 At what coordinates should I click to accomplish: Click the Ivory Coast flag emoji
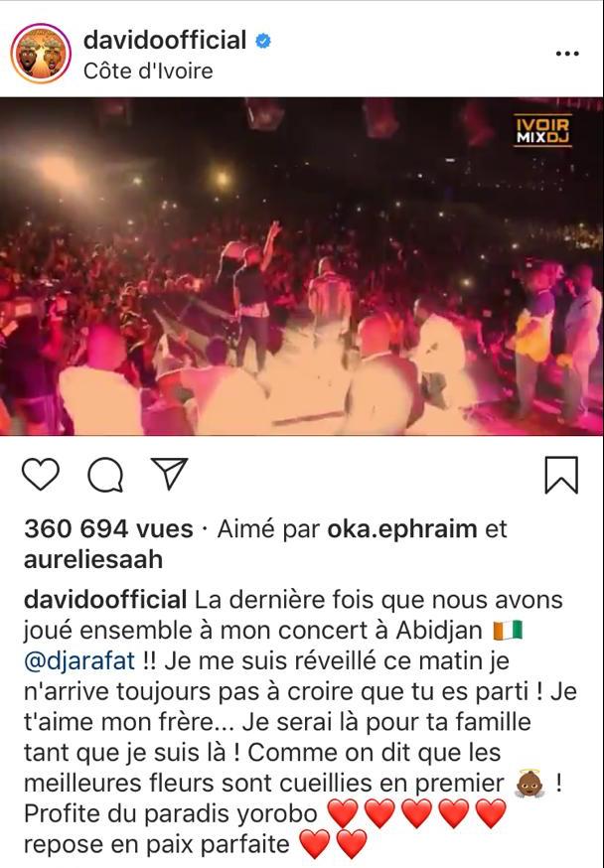tap(508, 631)
